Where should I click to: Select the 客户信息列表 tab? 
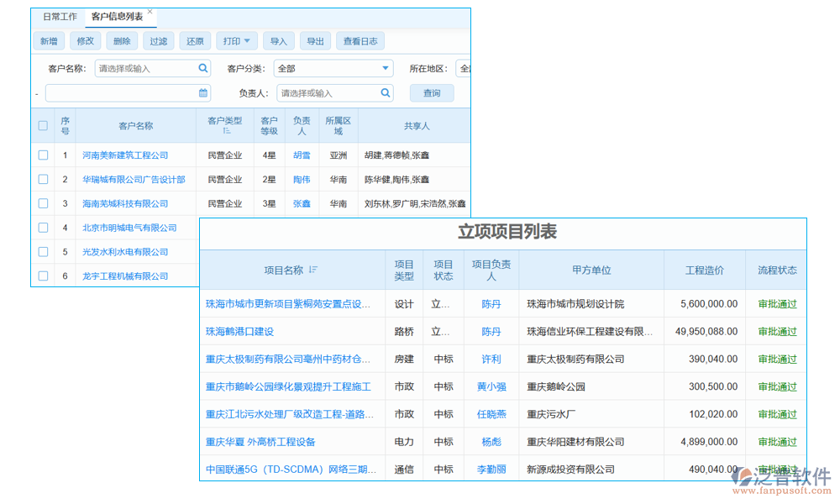tap(118, 15)
